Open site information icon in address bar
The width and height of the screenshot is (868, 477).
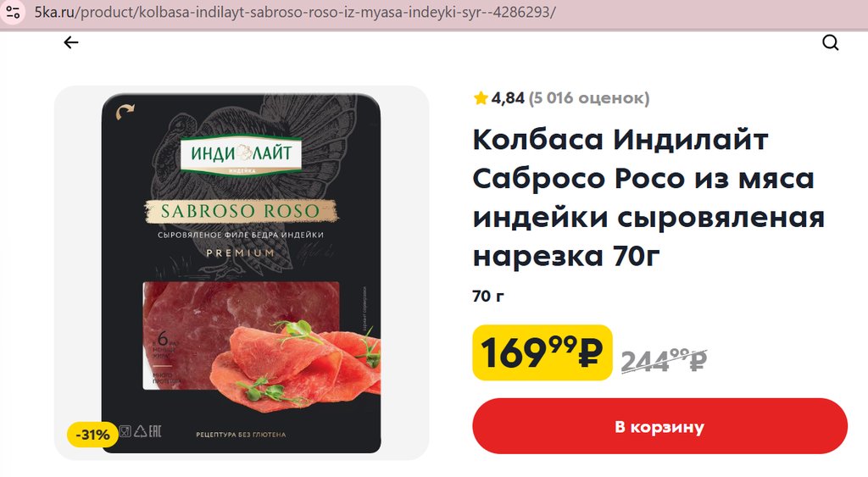click(x=13, y=12)
